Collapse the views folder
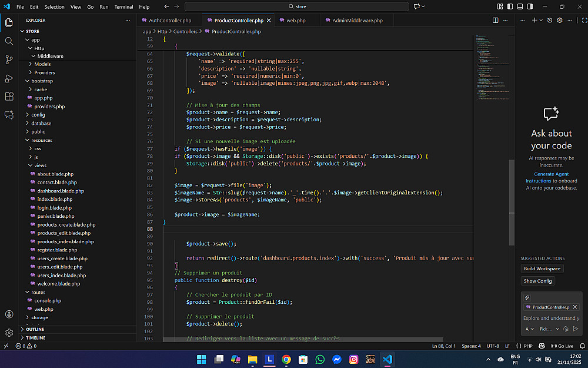This screenshot has height=368, width=588. pos(40,165)
